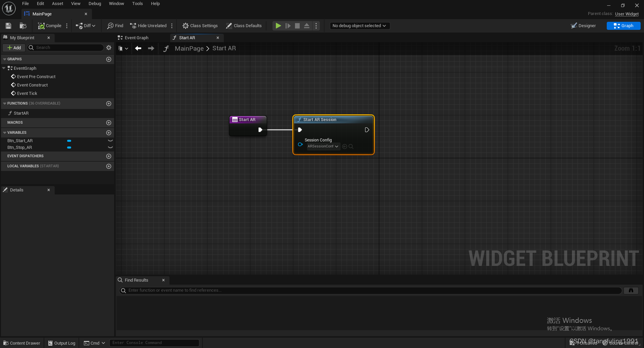Open the Window menu

pyautogui.click(x=116, y=4)
